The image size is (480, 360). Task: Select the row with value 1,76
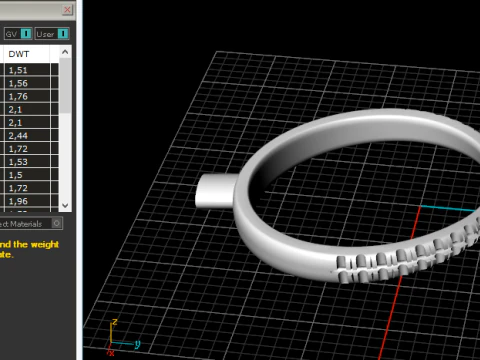29,96
